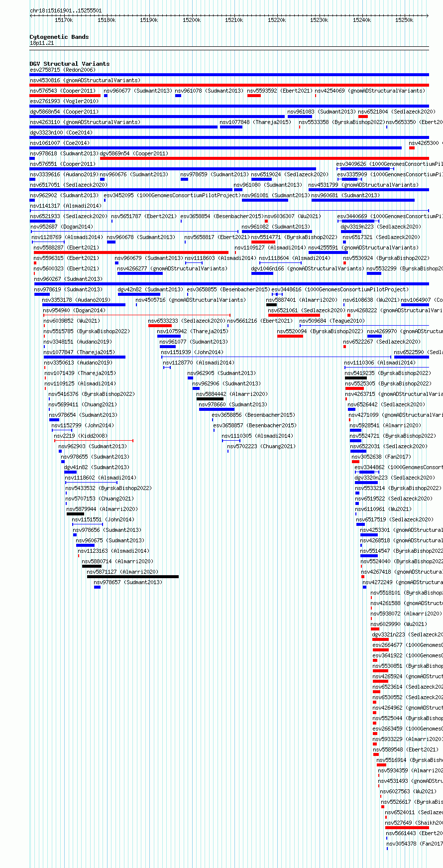Click the 15250k ruler tick label
Image resolution: width=443 pixels, height=868 pixels.
pyautogui.click(x=404, y=20)
